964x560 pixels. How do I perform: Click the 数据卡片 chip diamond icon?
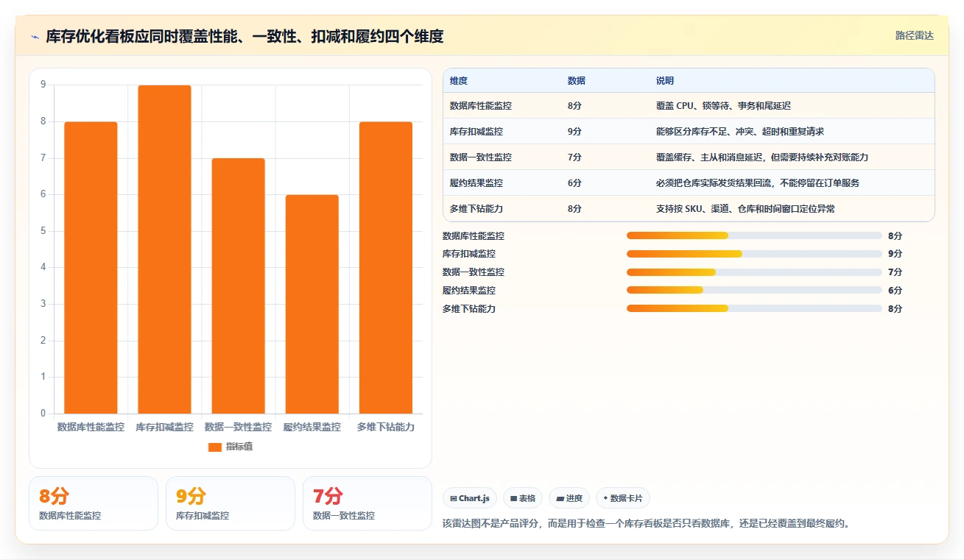coord(605,498)
